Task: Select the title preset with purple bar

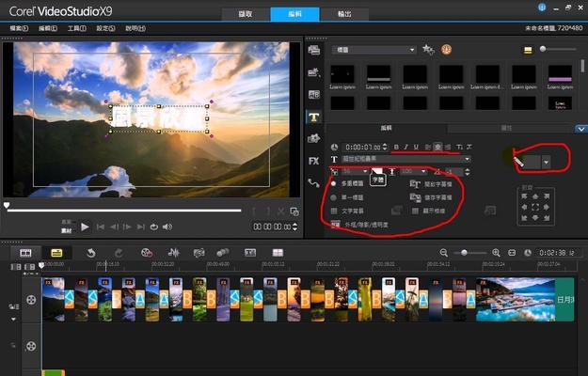Action: 561,73
